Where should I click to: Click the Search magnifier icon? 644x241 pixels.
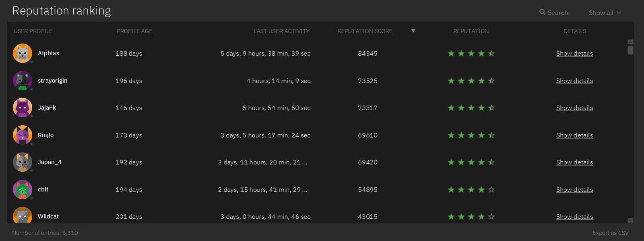(542, 12)
